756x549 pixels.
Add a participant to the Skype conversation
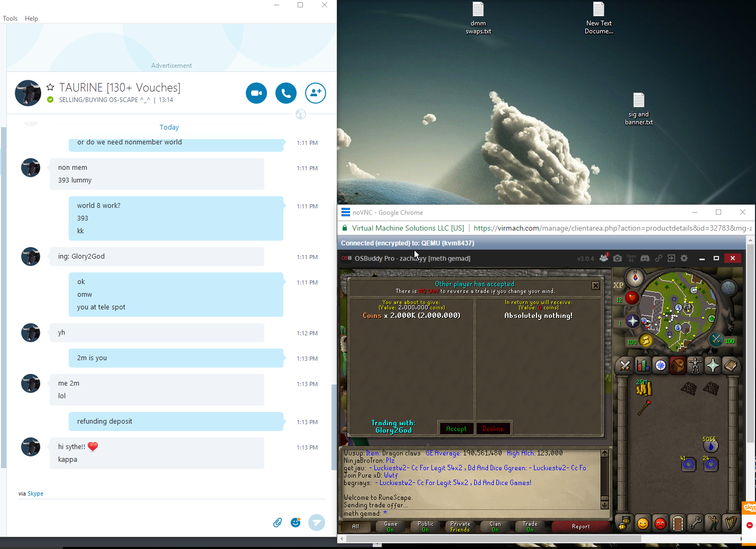pos(316,93)
